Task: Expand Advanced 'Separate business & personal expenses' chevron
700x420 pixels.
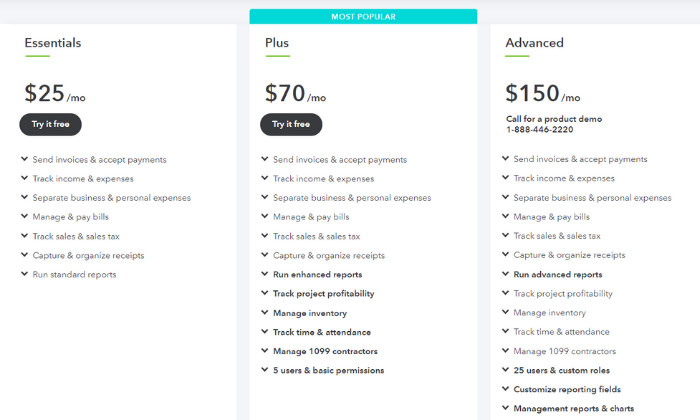Action: [x=505, y=197]
